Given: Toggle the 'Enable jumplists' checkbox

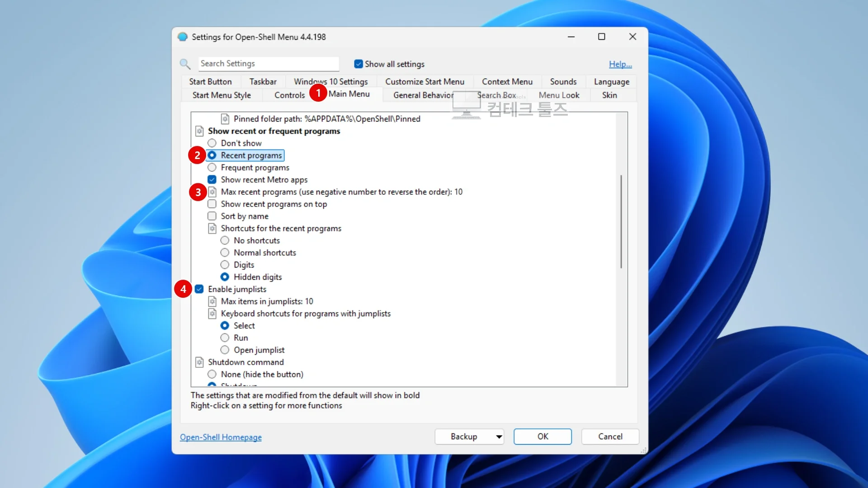Looking at the screenshot, I should pos(199,289).
